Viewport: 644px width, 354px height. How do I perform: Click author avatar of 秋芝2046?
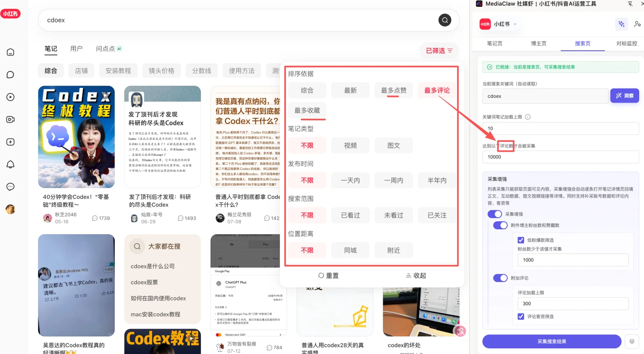click(x=47, y=218)
